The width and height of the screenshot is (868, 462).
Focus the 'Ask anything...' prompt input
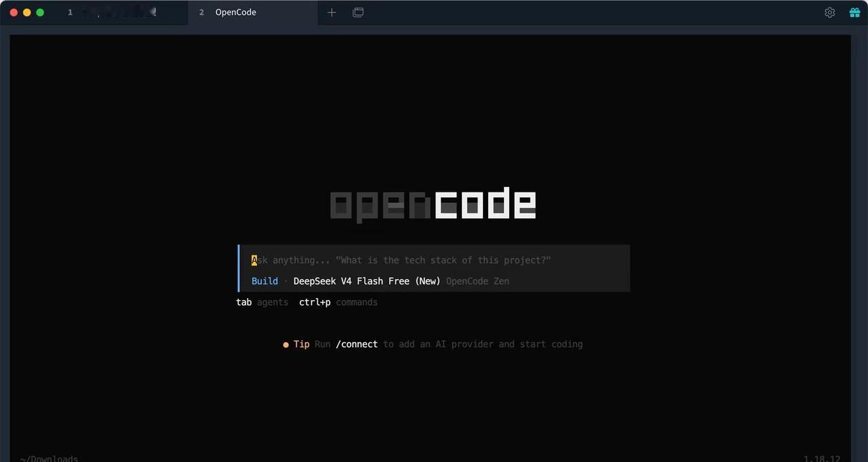click(x=434, y=260)
